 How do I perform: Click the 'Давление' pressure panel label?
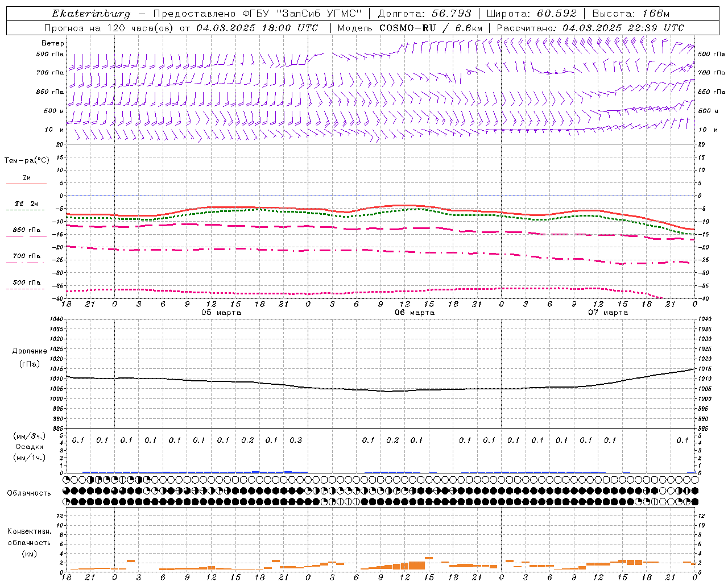coord(30,351)
